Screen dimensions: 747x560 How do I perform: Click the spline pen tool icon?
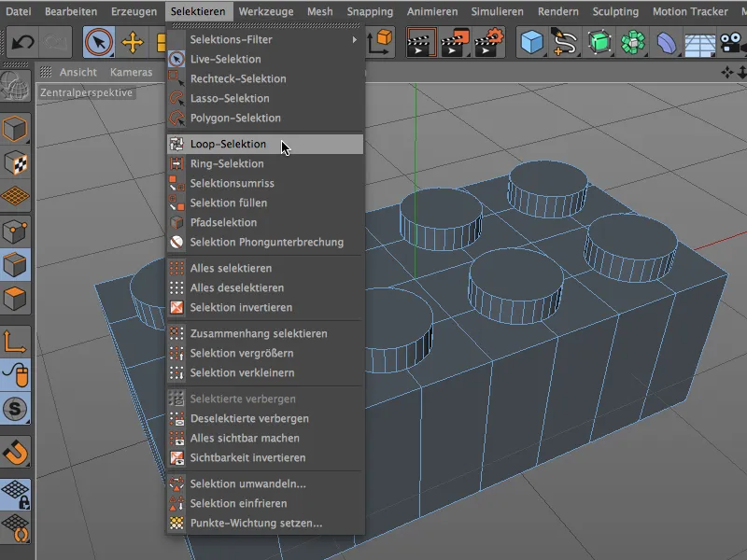(565, 43)
